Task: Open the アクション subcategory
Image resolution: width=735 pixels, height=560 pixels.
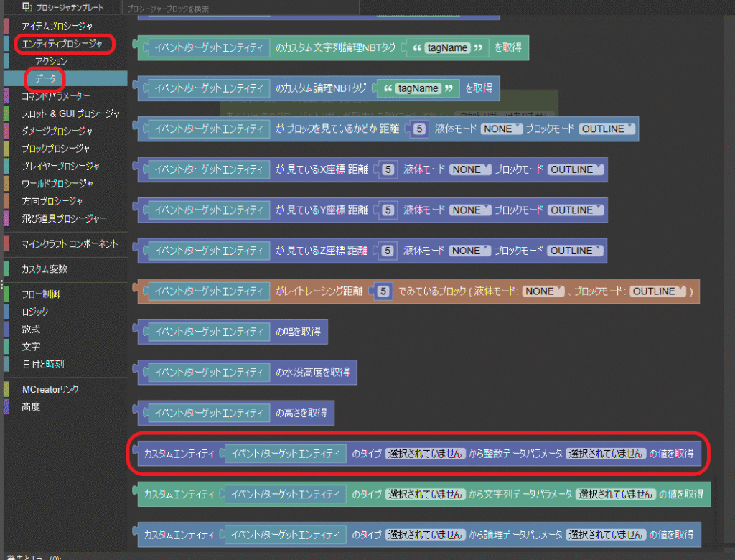Action: (52, 62)
